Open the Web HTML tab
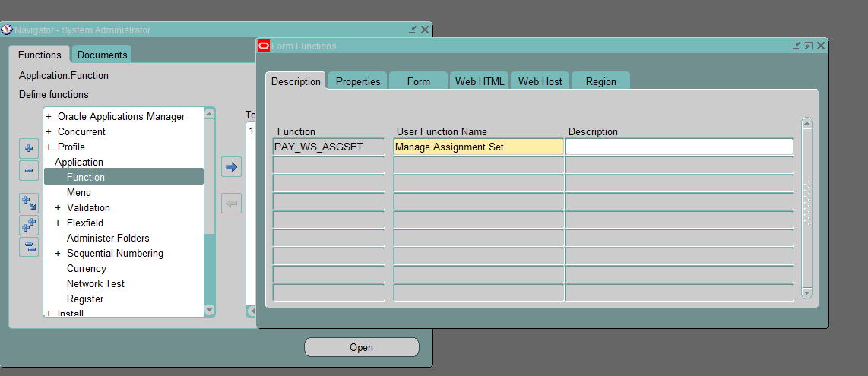868x376 pixels. (480, 81)
